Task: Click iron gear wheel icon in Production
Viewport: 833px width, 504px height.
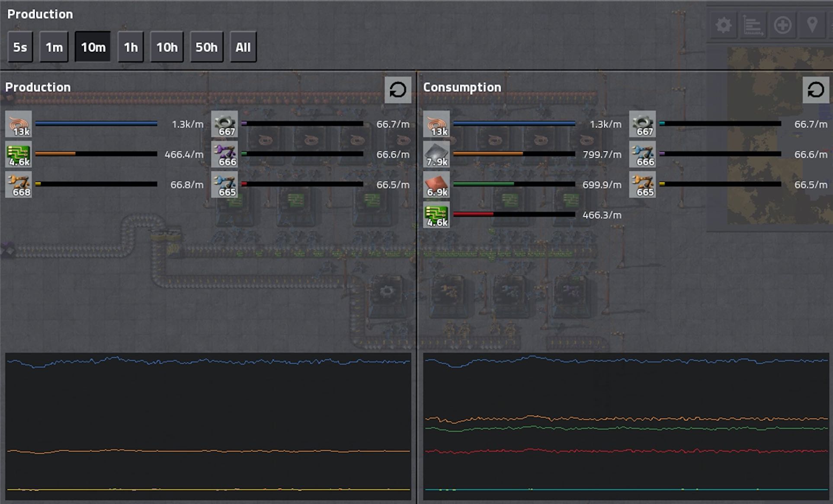Action: (x=224, y=124)
